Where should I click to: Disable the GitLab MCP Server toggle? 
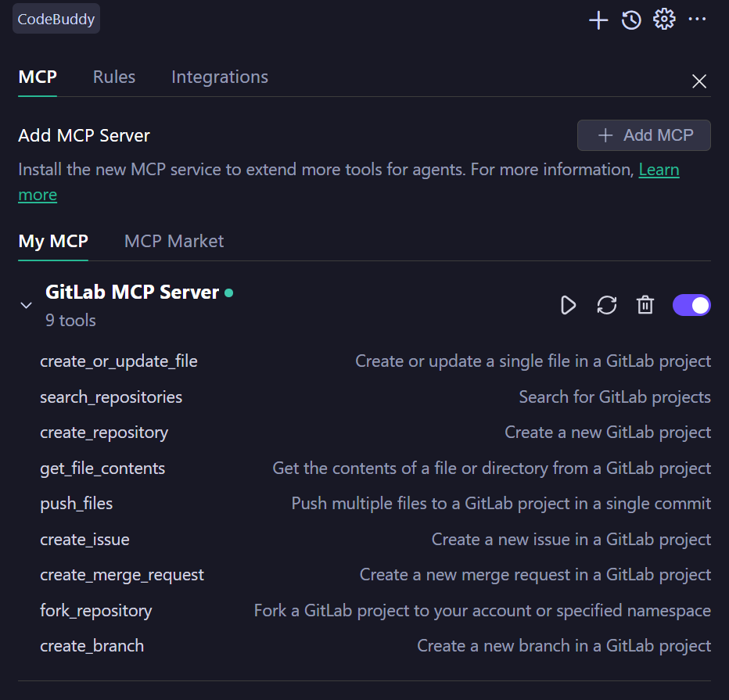tap(691, 305)
